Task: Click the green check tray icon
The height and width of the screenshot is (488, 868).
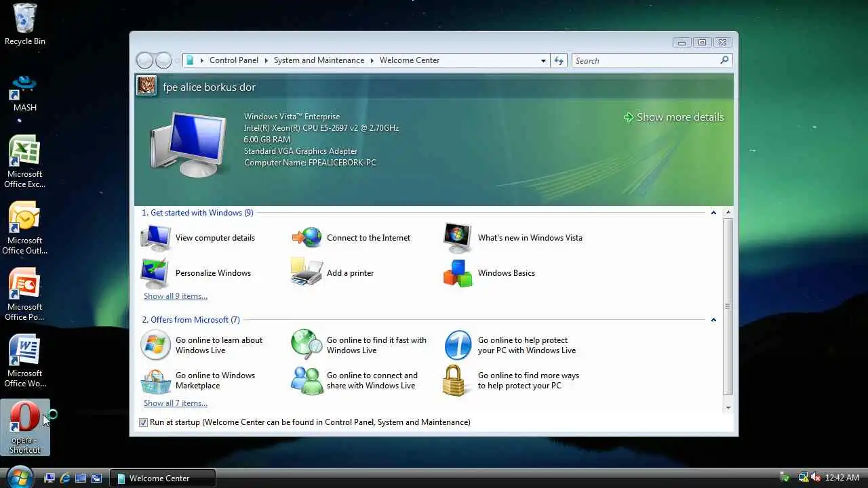Action: pyautogui.click(x=785, y=478)
